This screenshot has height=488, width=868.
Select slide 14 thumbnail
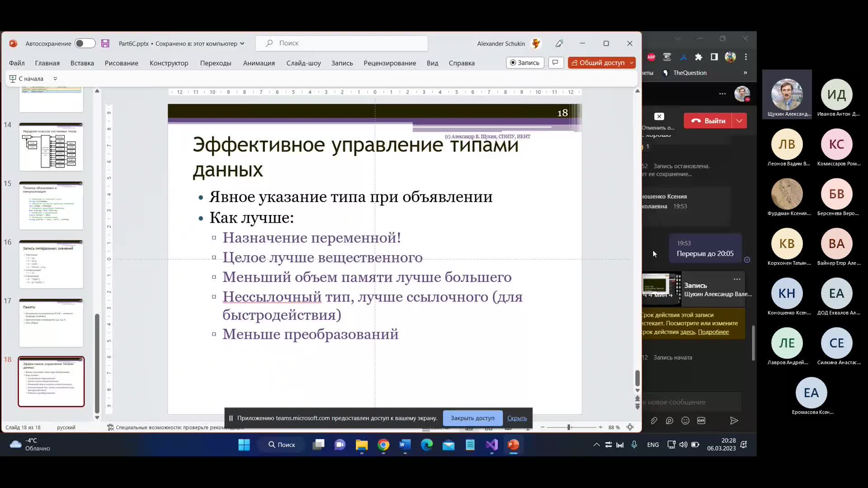pyautogui.click(x=51, y=147)
